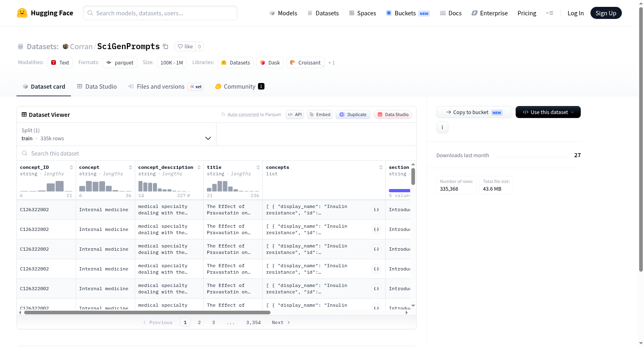Viewport: 644px width, 347px height.
Task: Sort using the concept_ID column arrows
Action: pos(71,167)
